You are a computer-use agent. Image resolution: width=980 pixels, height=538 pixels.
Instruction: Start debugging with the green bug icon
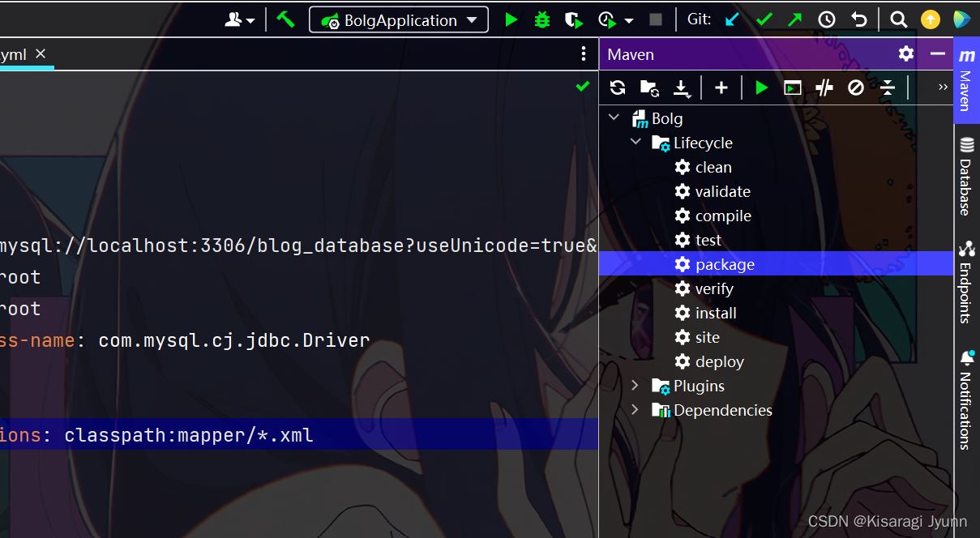point(542,19)
